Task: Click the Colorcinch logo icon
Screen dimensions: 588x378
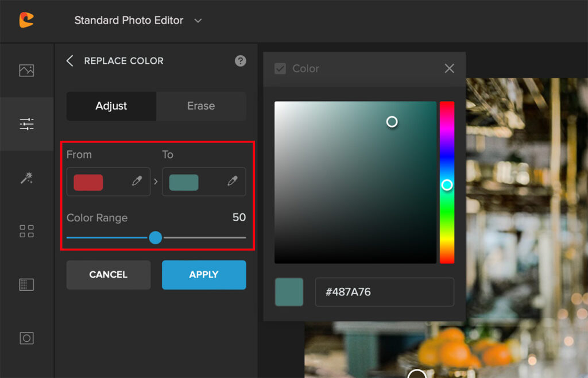Action: pos(26,20)
